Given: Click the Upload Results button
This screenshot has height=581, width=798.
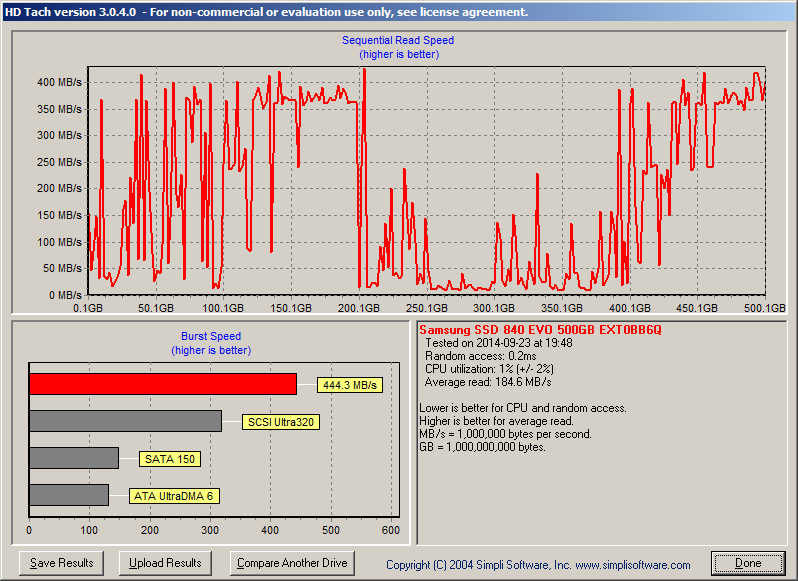Looking at the screenshot, I should (165, 563).
